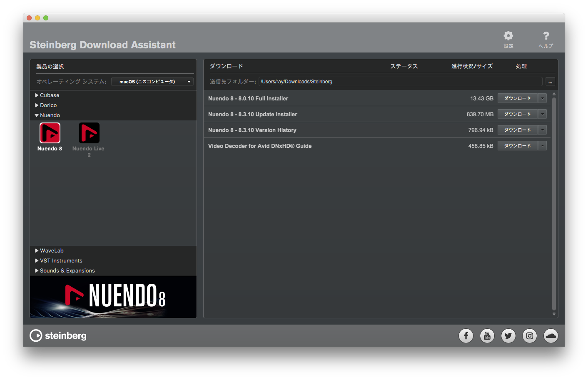Select the Nuendo 8 - 8.0.10 Full Installer row text
588x380 pixels.
(x=248, y=99)
